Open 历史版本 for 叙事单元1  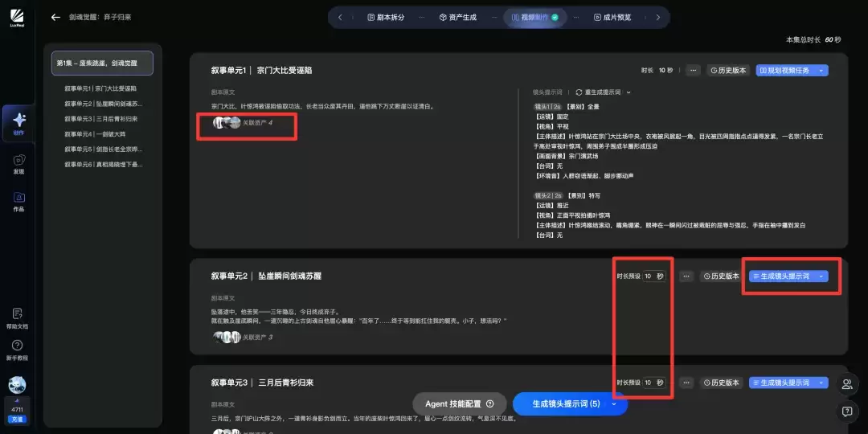pos(728,70)
